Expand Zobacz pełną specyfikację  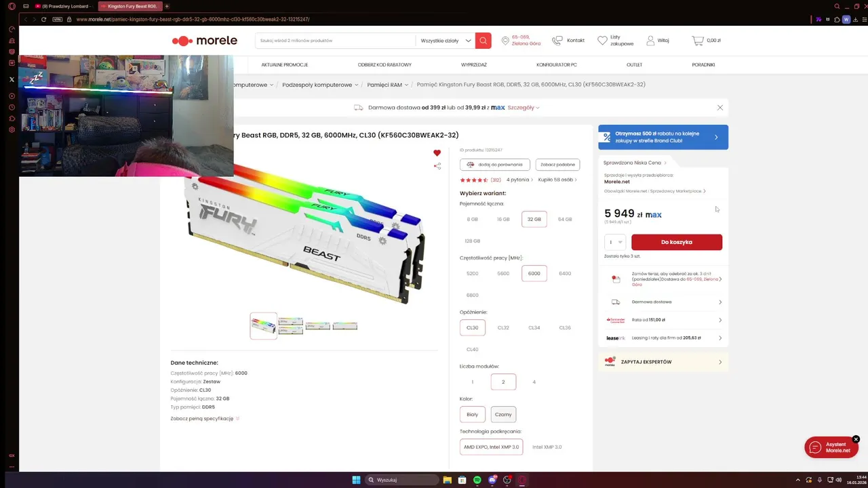pyautogui.click(x=205, y=419)
